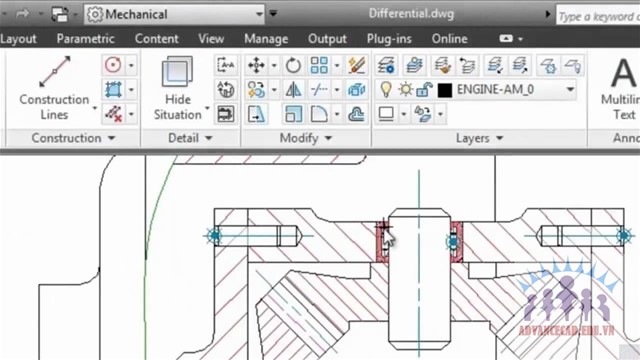The image size is (640, 360).
Task: Open the dropdown beside the Fillet tool
Action: [337, 114]
